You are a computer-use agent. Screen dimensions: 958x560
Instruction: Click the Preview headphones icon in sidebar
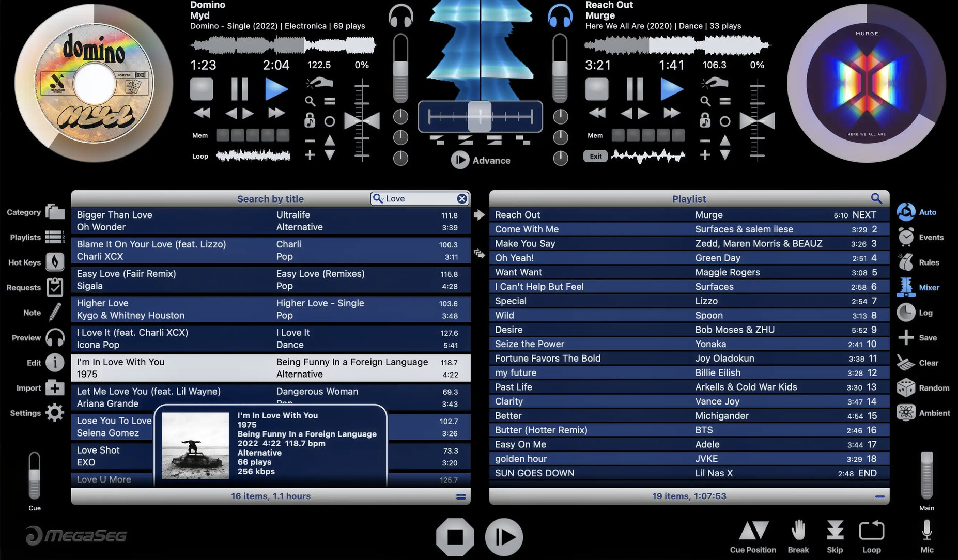pos(55,337)
